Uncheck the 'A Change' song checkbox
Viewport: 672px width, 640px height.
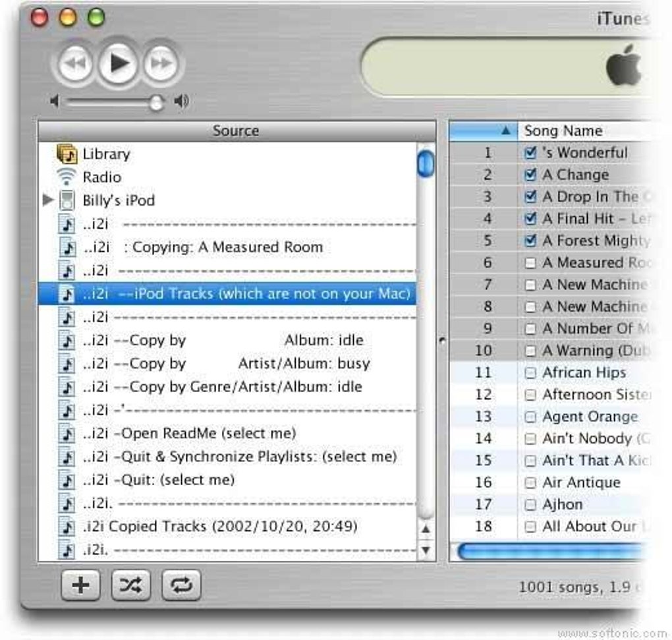(530, 175)
